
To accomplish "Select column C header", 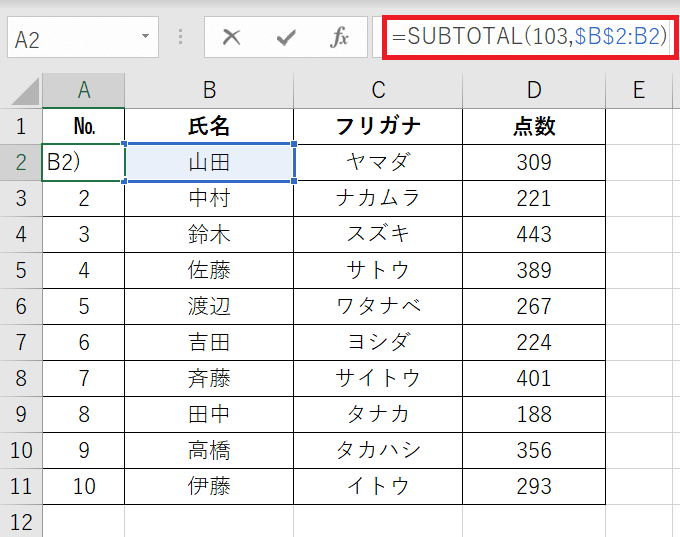I will (378, 90).
